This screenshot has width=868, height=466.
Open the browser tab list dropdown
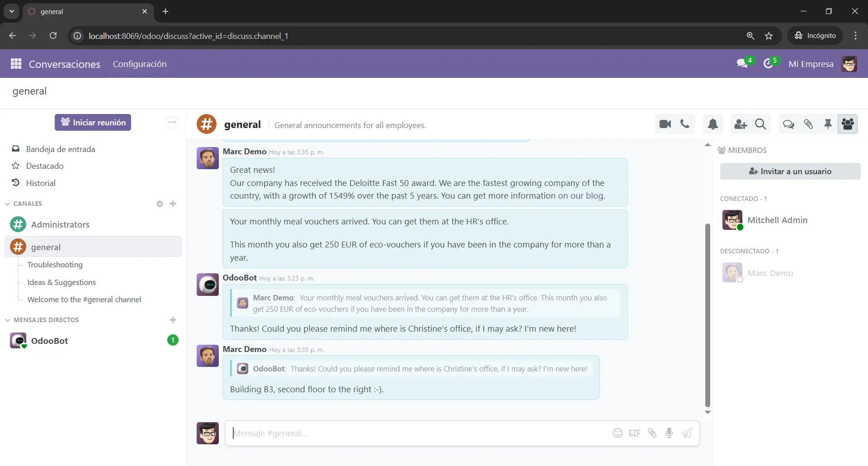tap(12, 11)
